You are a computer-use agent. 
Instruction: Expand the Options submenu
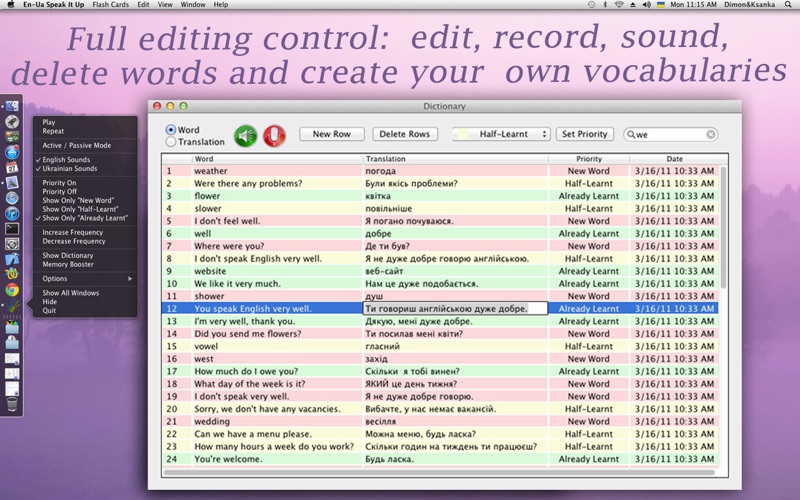coord(85,279)
